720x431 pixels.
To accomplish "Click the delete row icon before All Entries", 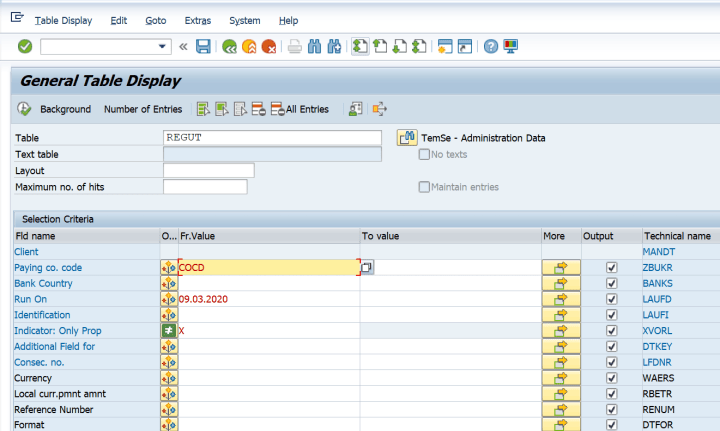I will (259, 109).
